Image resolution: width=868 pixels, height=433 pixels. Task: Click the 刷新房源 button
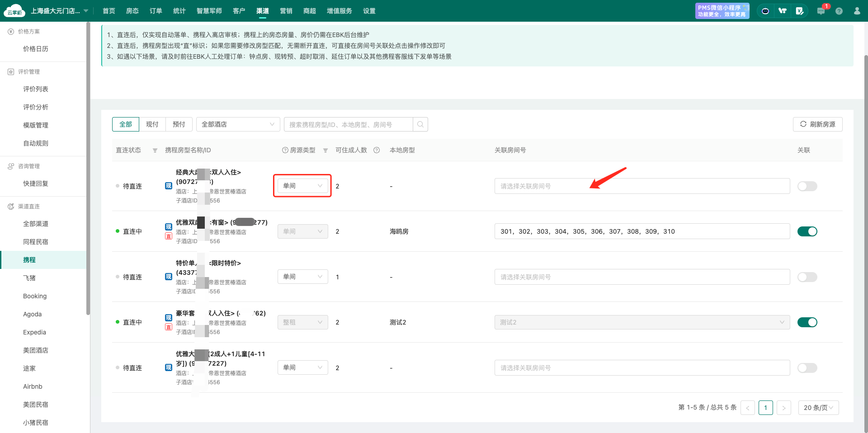[817, 124]
